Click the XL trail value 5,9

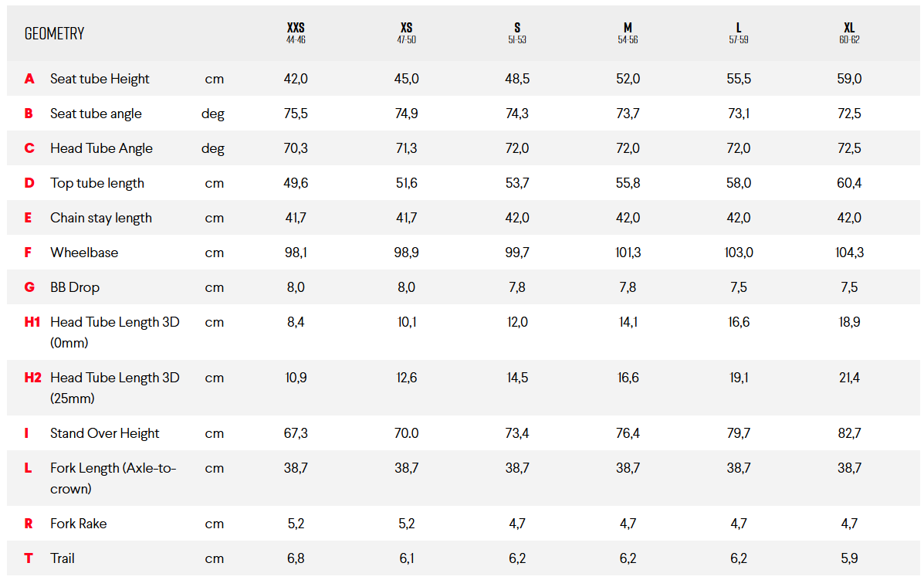click(x=849, y=558)
